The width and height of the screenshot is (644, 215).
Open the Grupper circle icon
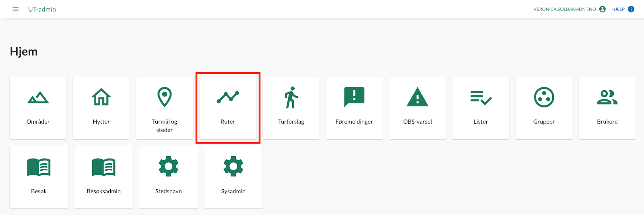click(x=544, y=97)
